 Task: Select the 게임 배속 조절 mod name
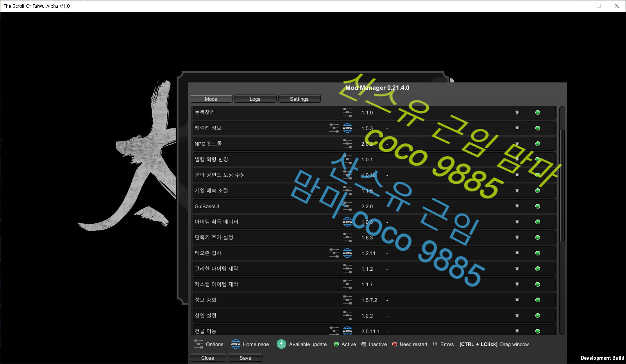(211, 191)
